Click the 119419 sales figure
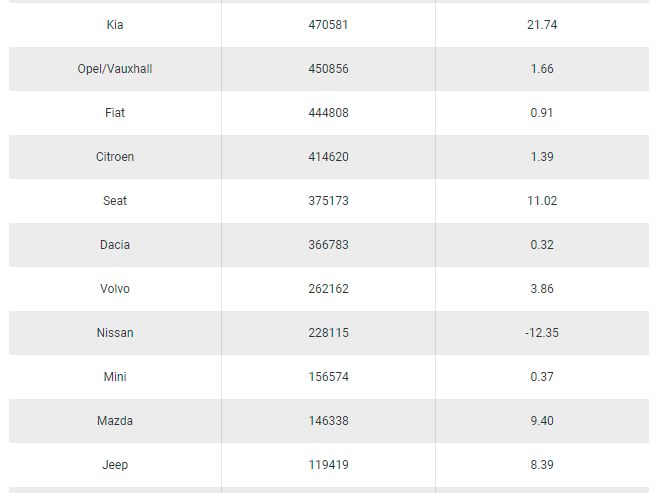The image size is (663, 493). point(328,465)
